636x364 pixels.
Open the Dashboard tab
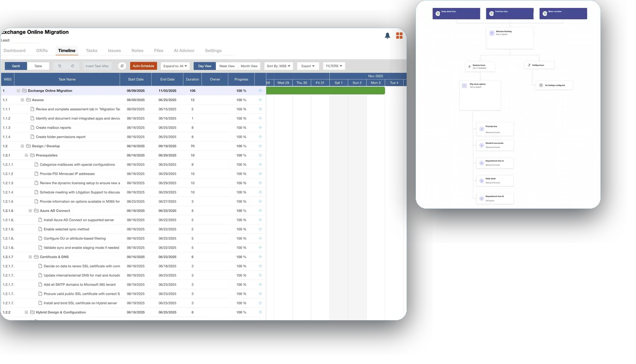coord(14,50)
